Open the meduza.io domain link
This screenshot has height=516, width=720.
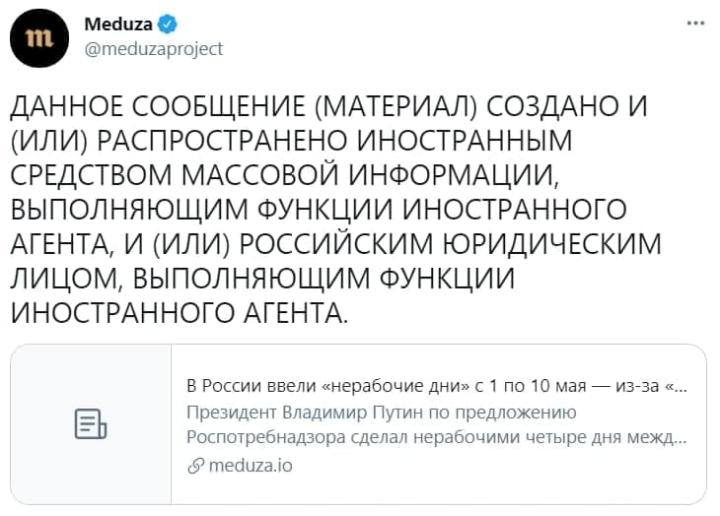pyautogui.click(x=250, y=466)
